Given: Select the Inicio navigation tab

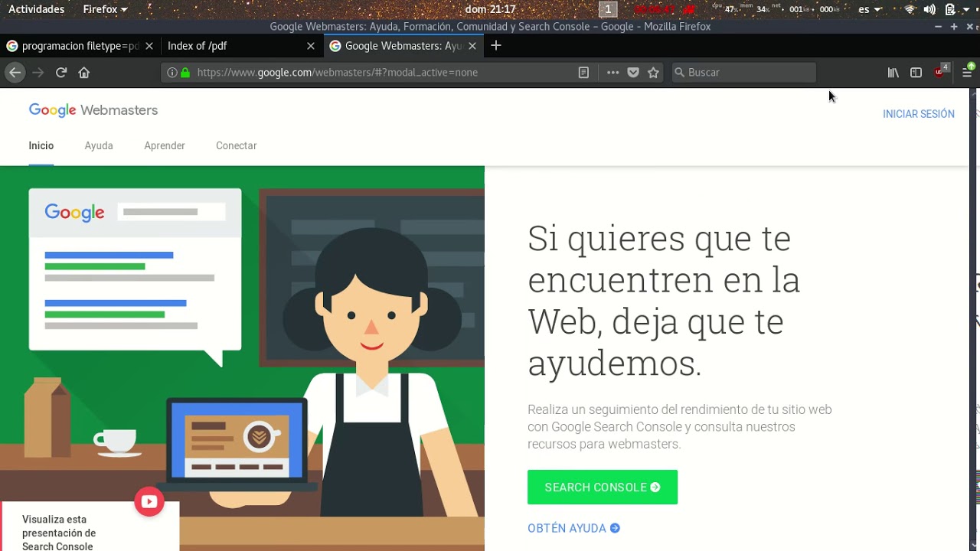Looking at the screenshot, I should point(41,145).
